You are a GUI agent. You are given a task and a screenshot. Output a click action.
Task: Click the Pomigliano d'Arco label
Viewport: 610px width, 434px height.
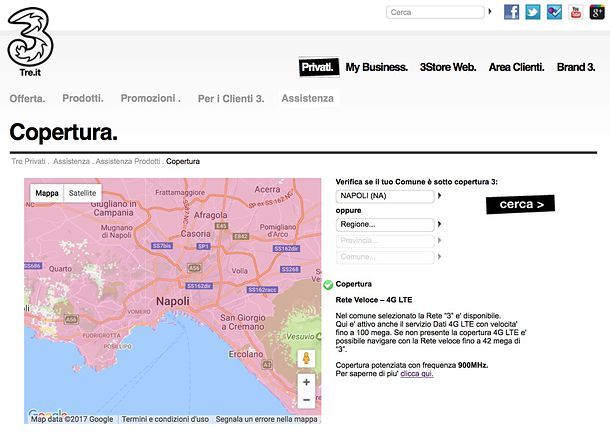[278, 231]
